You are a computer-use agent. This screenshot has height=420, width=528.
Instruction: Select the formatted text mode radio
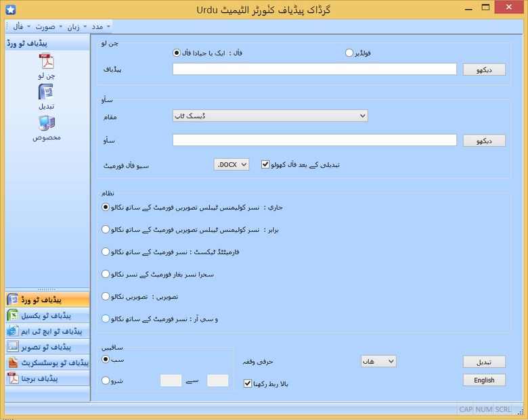point(106,252)
